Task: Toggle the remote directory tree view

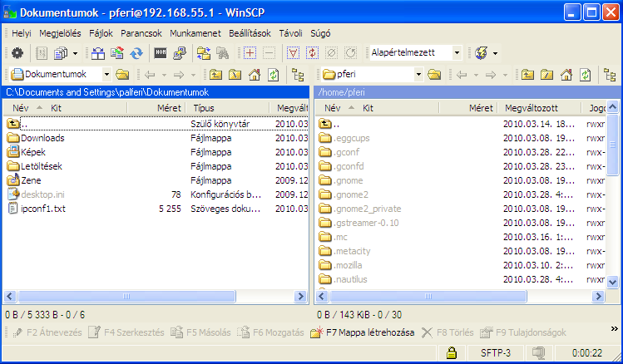Action: click(610, 75)
